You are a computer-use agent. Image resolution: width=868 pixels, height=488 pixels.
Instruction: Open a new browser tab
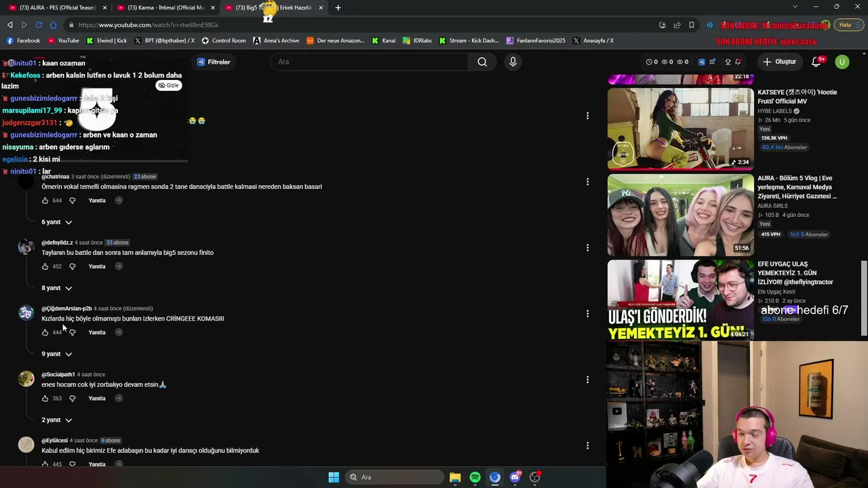[338, 7]
